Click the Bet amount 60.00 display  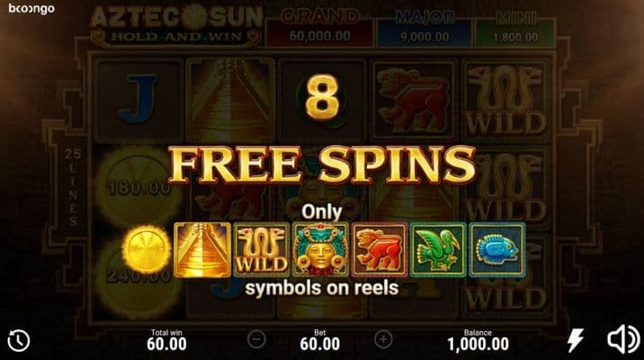(320, 341)
